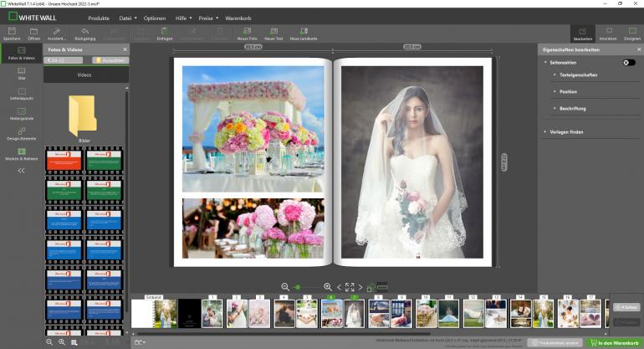Screen dimensions: 644x349
Task: Select page 14 thumbnail in timeline
Action: coord(521,314)
